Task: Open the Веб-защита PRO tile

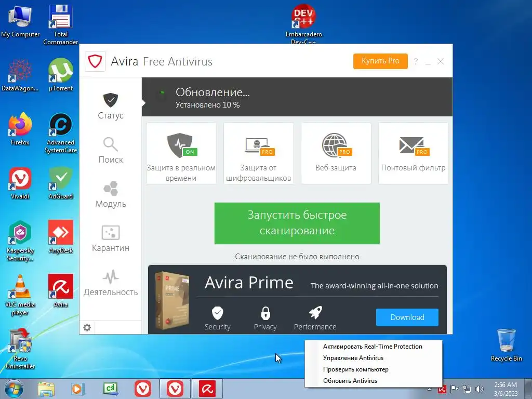Action: [x=336, y=153]
